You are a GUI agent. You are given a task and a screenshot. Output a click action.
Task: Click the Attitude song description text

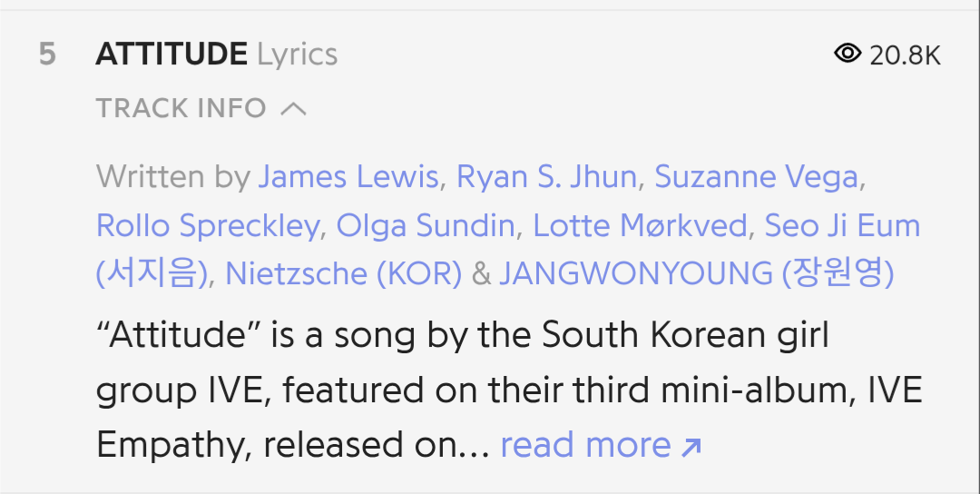pyautogui.click(x=509, y=389)
